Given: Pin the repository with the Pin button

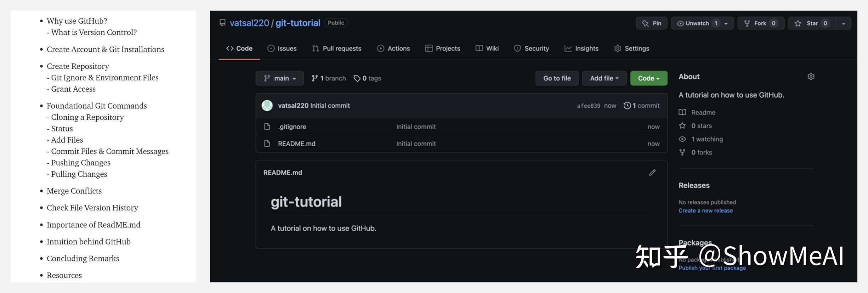Looking at the screenshot, I should [x=652, y=23].
